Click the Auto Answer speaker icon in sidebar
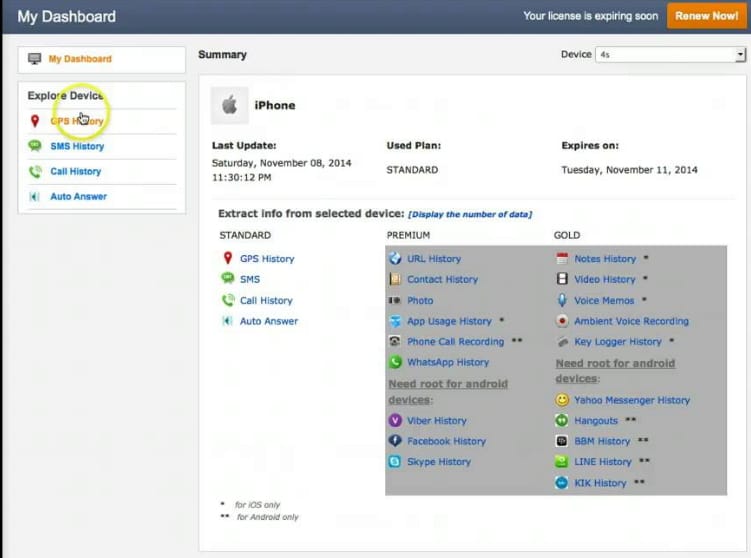The image size is (751, 558). tap(35, 196)
